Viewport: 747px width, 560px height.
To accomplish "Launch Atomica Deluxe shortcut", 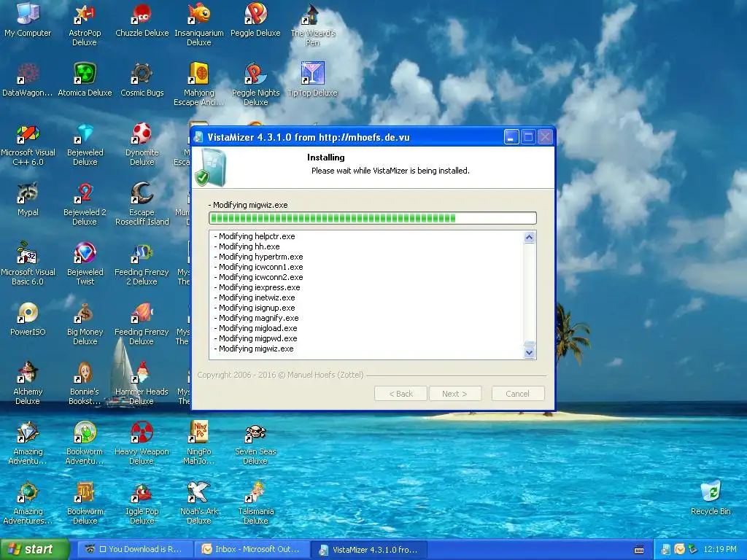I will click(85, 79).
